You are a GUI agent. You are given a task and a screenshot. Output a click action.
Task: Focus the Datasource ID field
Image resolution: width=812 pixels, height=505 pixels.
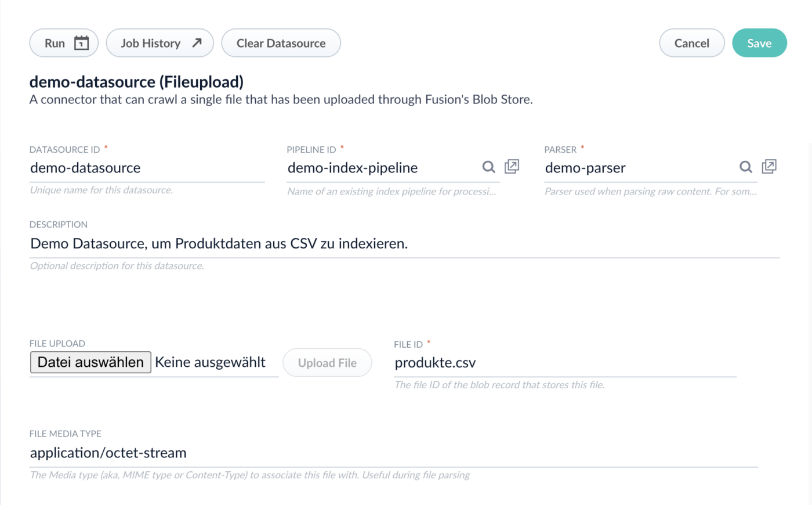tap(147, 168)
